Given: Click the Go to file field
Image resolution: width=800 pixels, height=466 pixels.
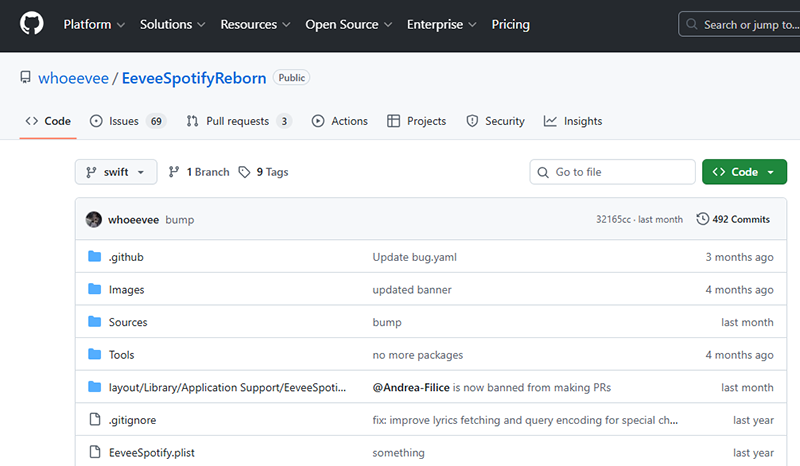Looking at the screenshot, I should coord(612,172).
